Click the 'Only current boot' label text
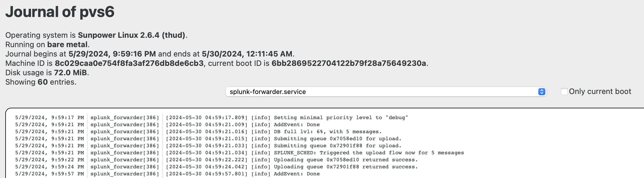This screenshot has width=644, height=178. (600, 92)
